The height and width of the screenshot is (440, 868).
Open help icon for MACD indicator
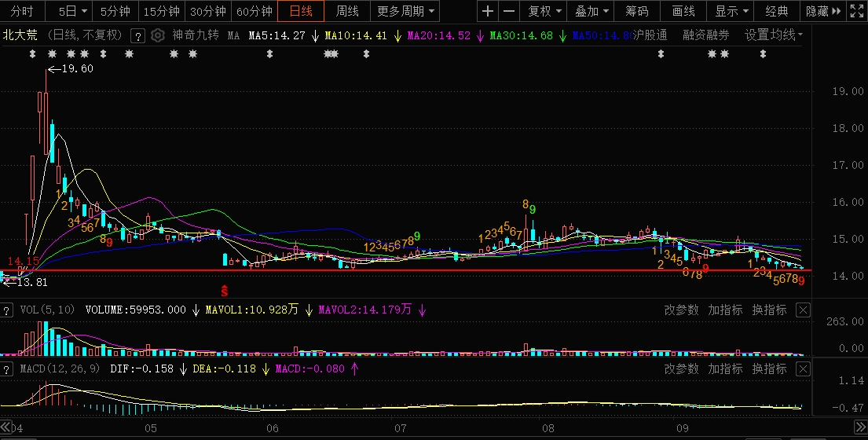tap(6, 369)
